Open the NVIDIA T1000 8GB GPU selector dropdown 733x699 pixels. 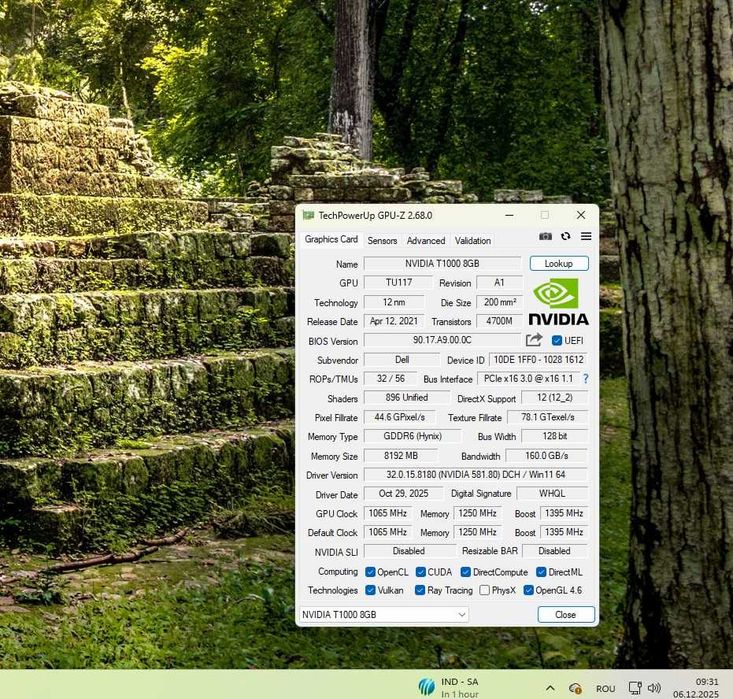click(383, 614)
